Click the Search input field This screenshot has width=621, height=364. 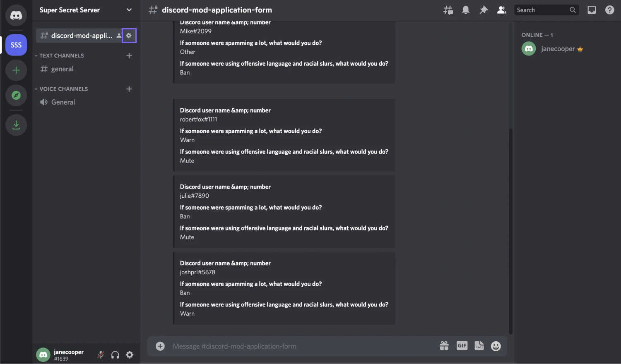coord(542,10)
